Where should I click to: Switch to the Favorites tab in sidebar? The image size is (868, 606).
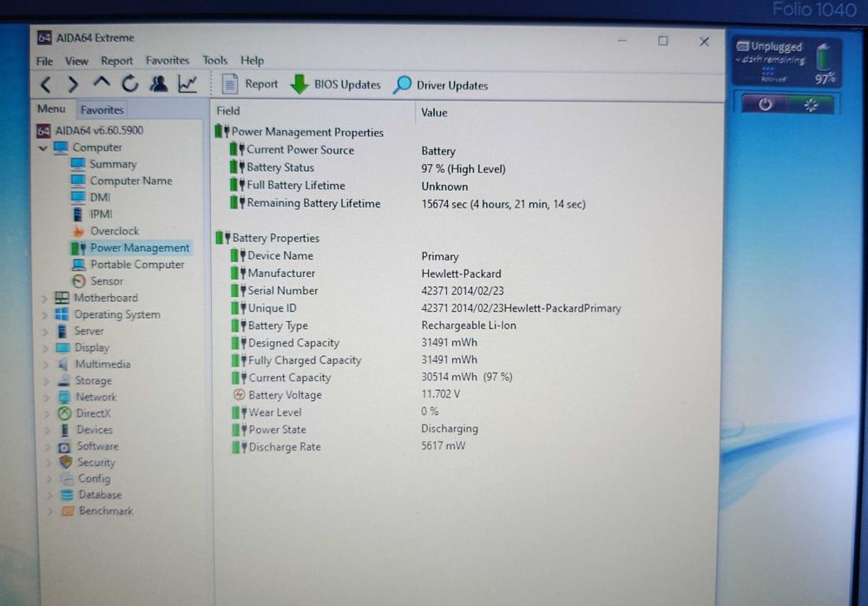[102, 109]
